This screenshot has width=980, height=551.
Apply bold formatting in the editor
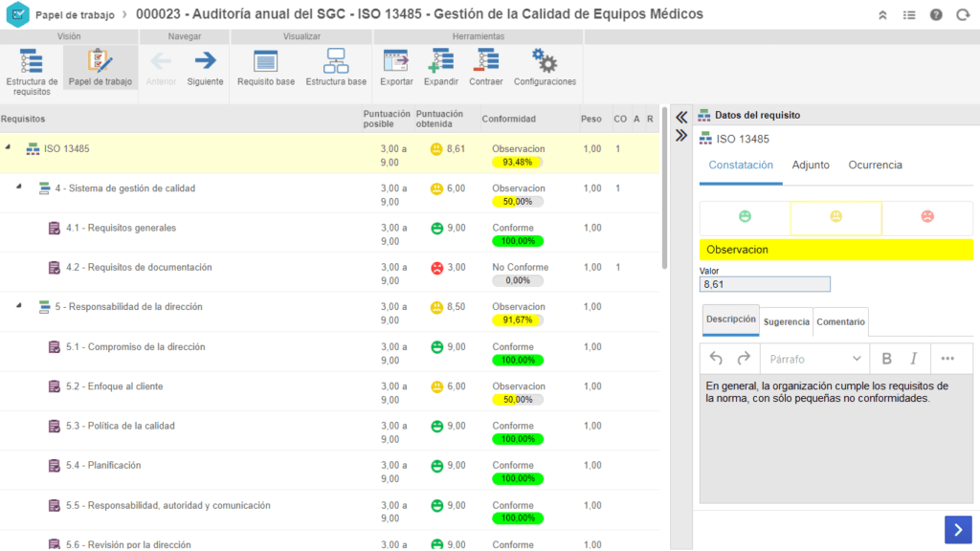(x=886, y=359)
